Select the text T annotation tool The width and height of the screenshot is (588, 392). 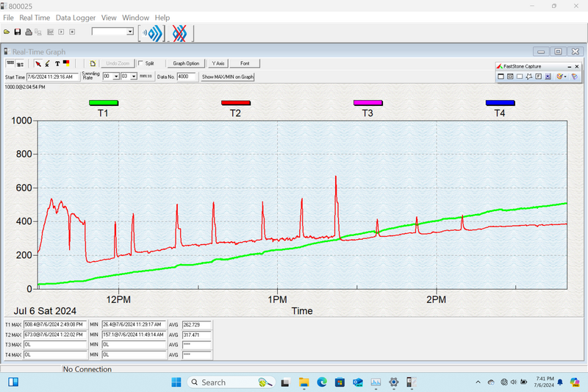[57, 64]
